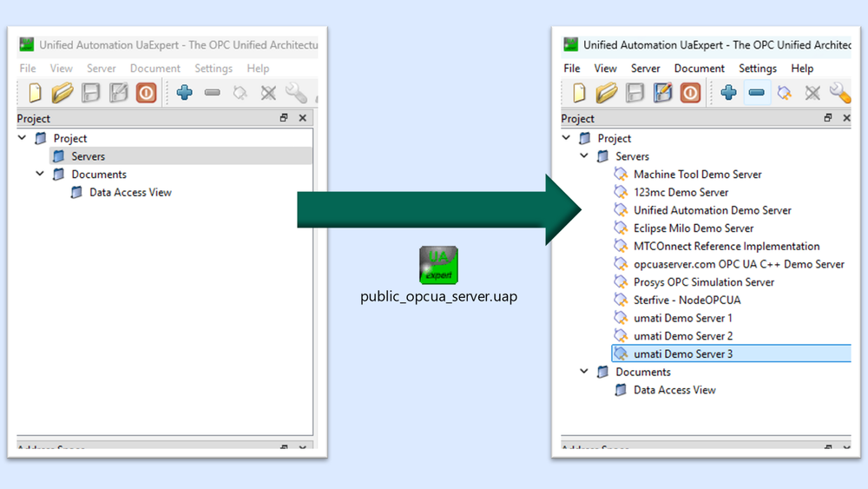Select opcuaserver.com OPC UA C++ Demo Server
The image size is (868, 489).
[739, 264]
